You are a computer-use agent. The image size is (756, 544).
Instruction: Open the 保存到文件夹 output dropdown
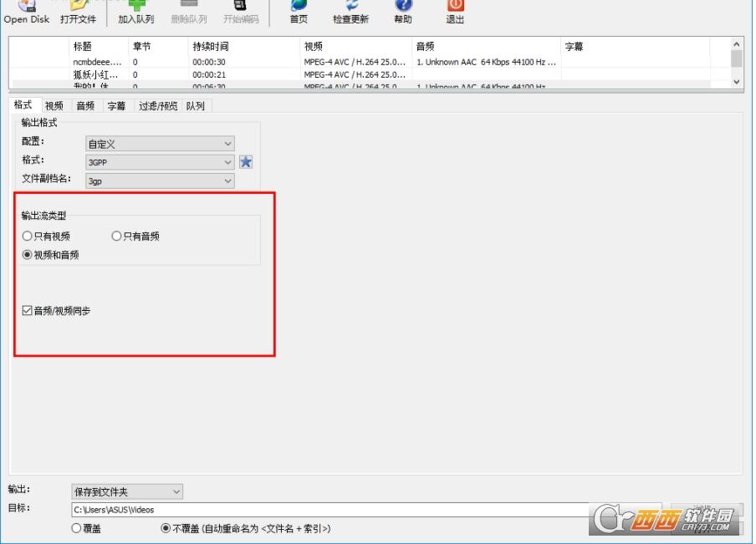pos(127,491)
